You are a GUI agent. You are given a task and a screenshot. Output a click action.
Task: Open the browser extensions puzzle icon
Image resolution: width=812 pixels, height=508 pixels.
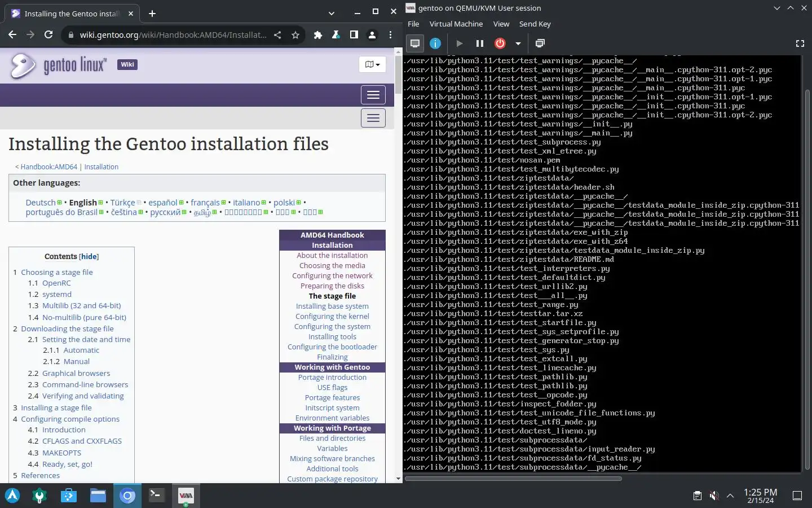click(318, 35)
